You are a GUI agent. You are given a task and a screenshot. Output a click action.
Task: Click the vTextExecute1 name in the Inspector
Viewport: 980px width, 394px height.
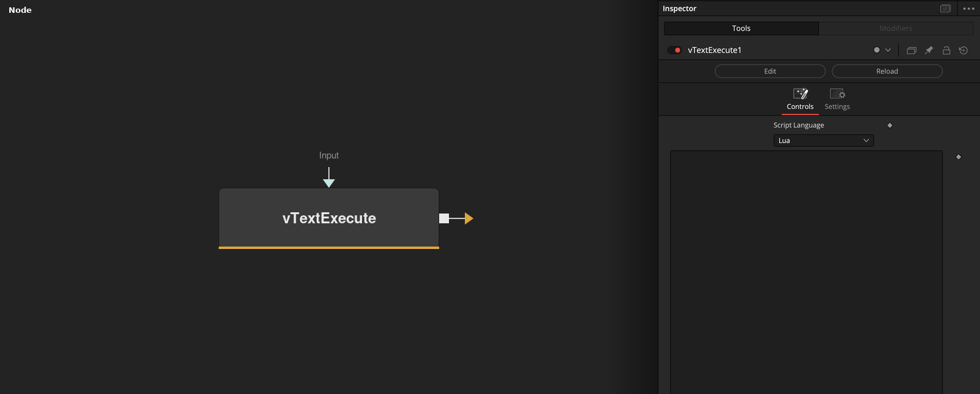tap(715, 50)
